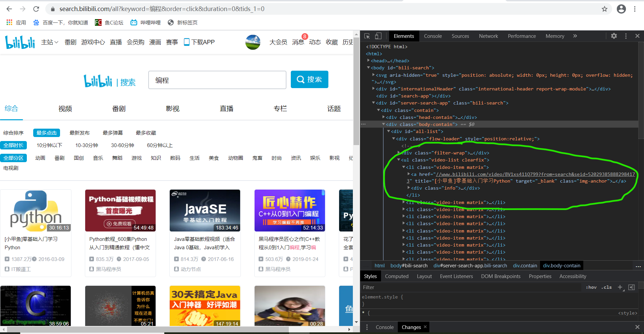644x334 pixels.
Task: Switch to Console tab in DevTools
Action: pos(433,36)
